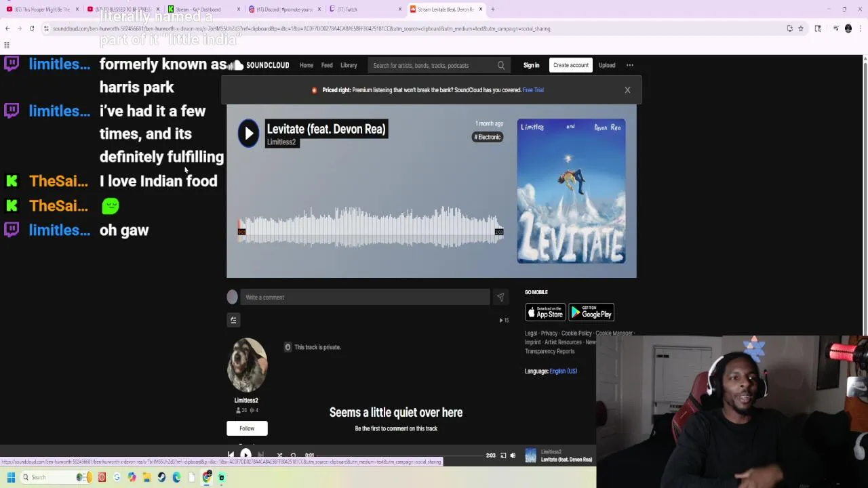Seek within the Levitate waveform

tap(370, 228)
